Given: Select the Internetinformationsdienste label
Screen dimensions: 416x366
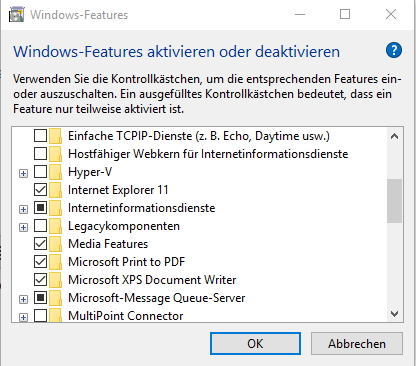Looking at the screenshot, I should point(142,208).
